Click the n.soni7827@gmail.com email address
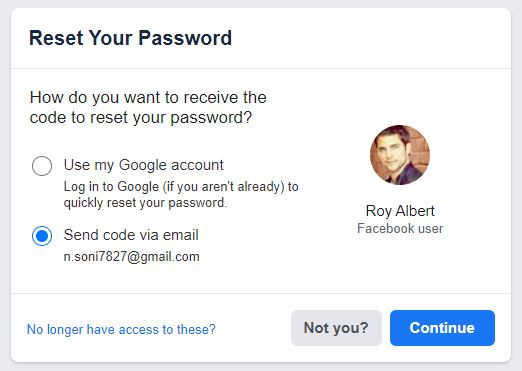 tap(132, 257)
